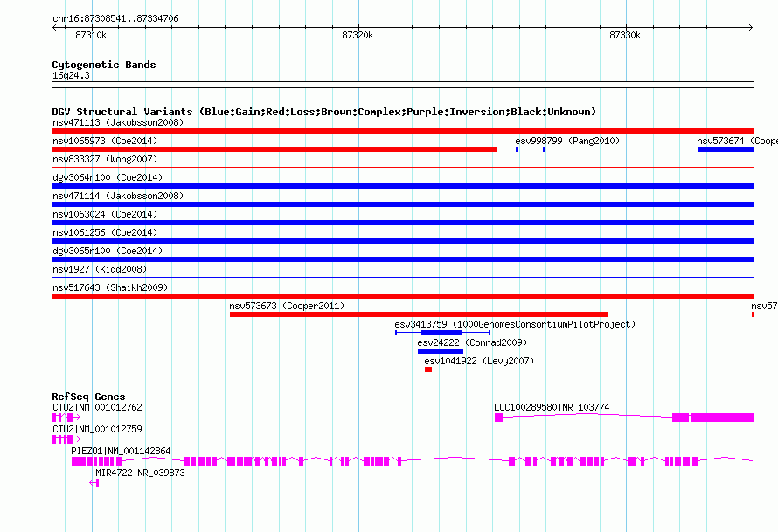The width and height of the screenshot is (778, 532).
Task: Select the nsv573674 blue gain bar
Action: click(x=726, y=149)
